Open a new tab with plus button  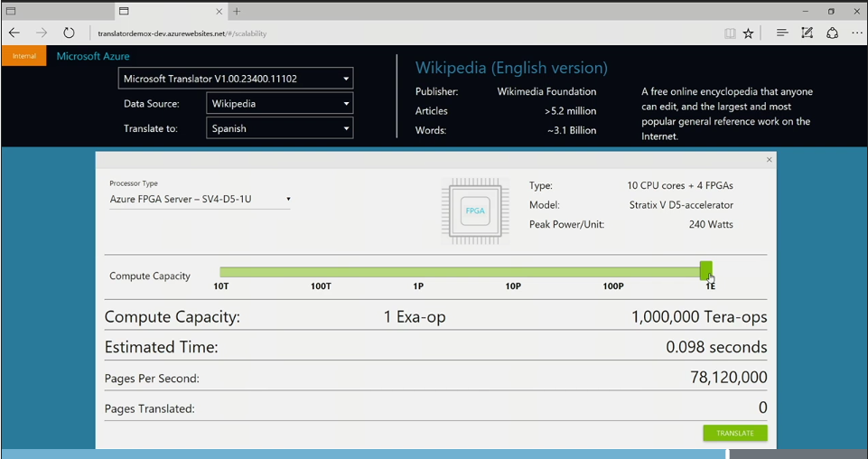coord(237,11)
